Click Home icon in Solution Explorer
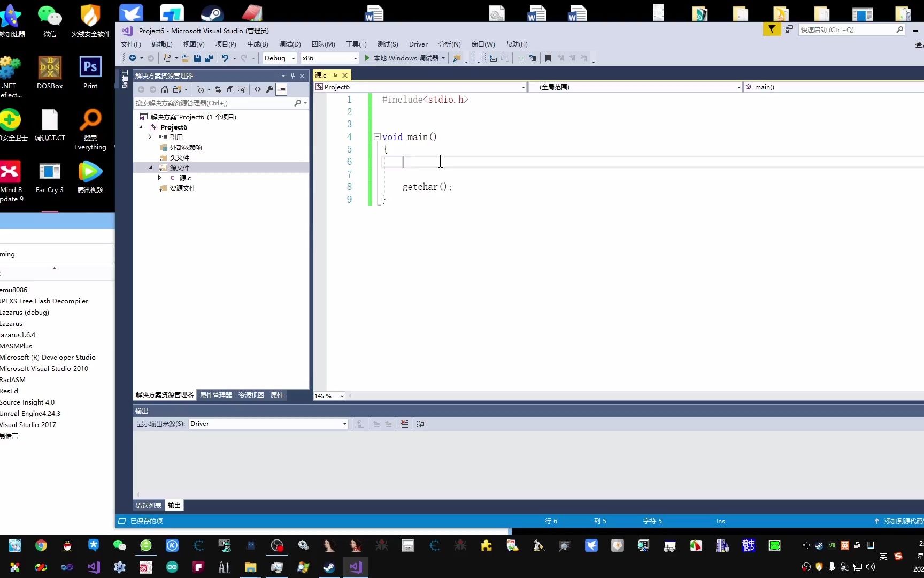Viewport: 924px width, 578px height. point(165,89)
